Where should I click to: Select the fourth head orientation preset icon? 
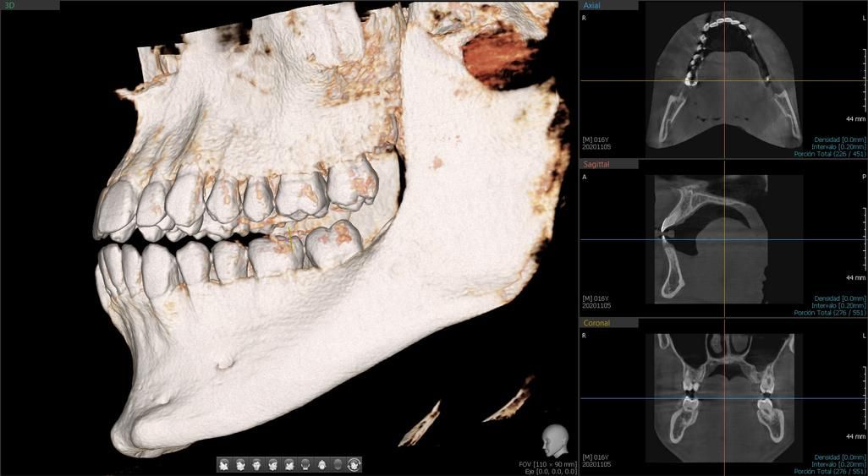click(x=272, y=464)
